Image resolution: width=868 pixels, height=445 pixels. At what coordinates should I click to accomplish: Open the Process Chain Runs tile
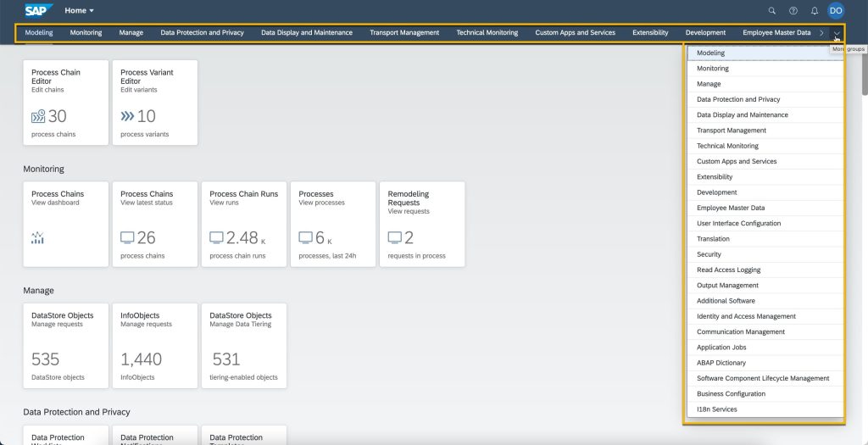pyautogui.click(x=244, y=224)
